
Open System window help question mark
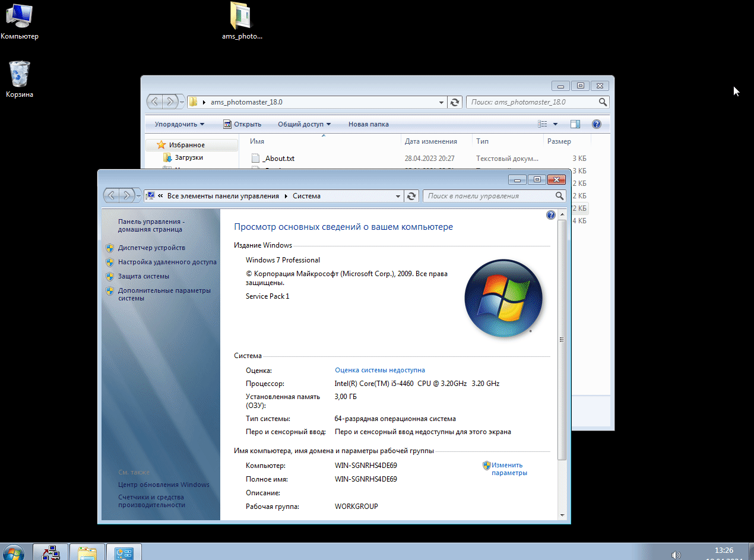(550, 215)
